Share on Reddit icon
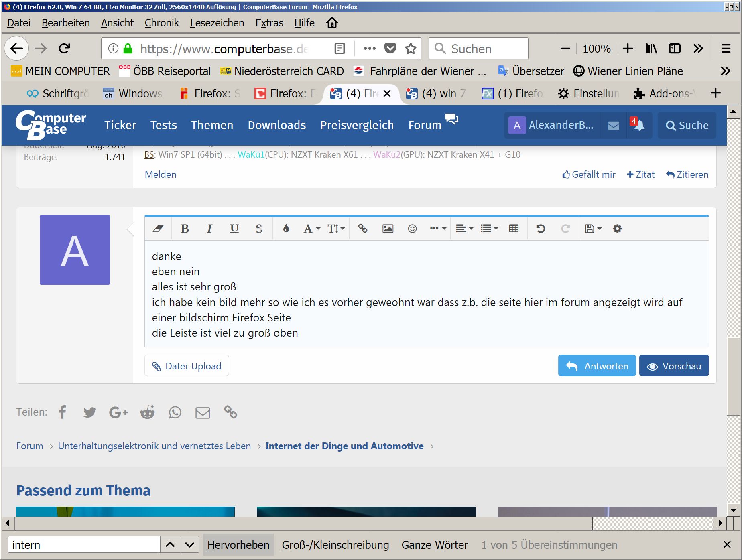Viewport: 742px width, 560px height. pos(147,412)
